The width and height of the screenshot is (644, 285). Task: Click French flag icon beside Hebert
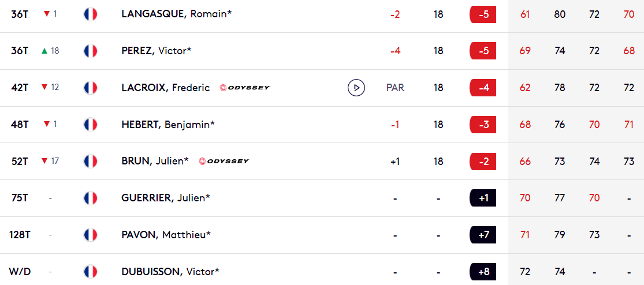click(90, 124)
